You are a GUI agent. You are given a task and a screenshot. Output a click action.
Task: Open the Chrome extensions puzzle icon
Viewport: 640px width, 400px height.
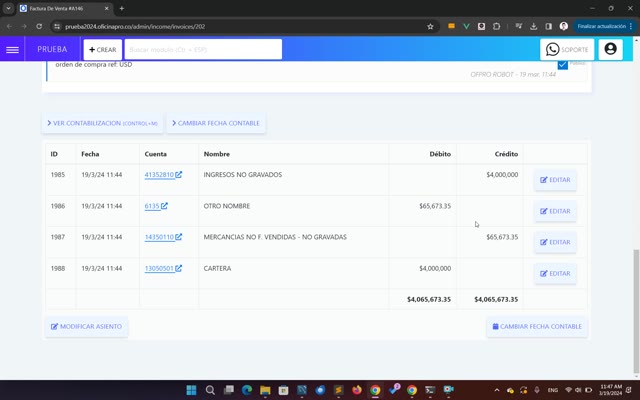(x=496, y=26)
